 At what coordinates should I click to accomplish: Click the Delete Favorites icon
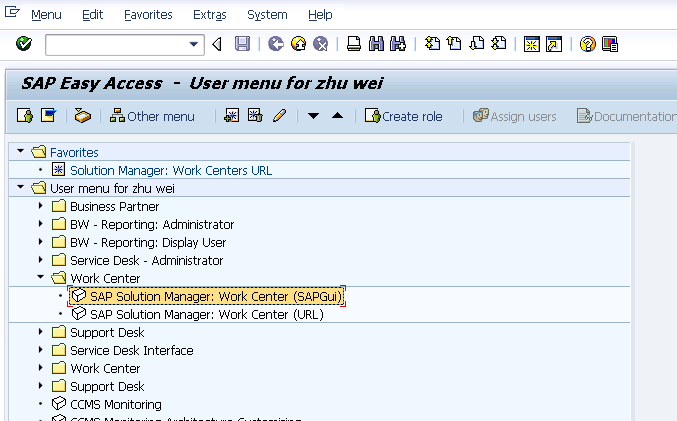click(x=255, y=116)
